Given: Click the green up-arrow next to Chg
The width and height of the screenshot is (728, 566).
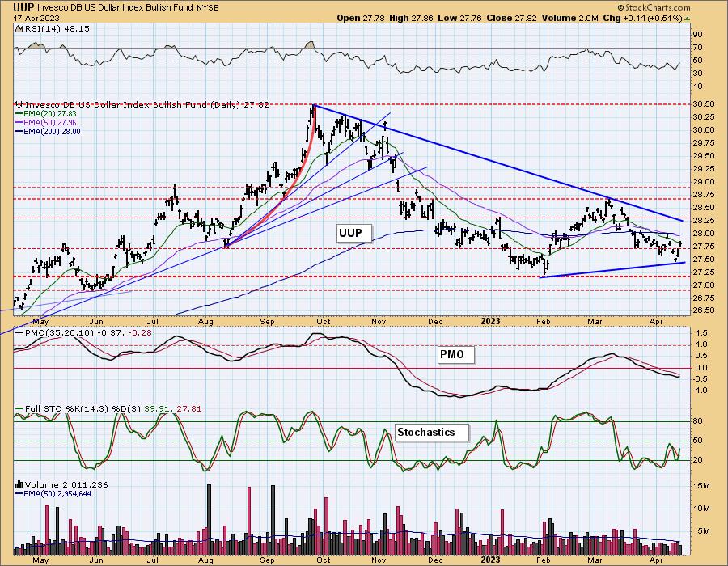Looking at the screenshot, I should pyautogui.click(x=687, y=19).
